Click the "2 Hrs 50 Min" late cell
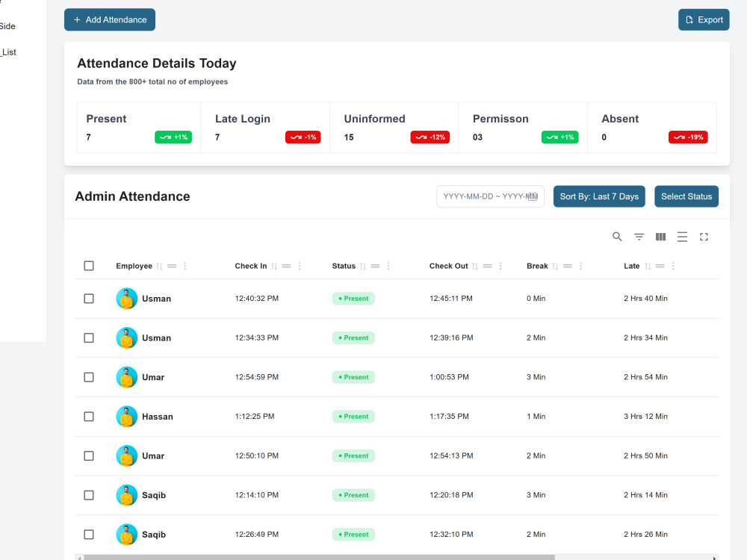The height and width of the screenshot is (560, 747). (645, 455)
